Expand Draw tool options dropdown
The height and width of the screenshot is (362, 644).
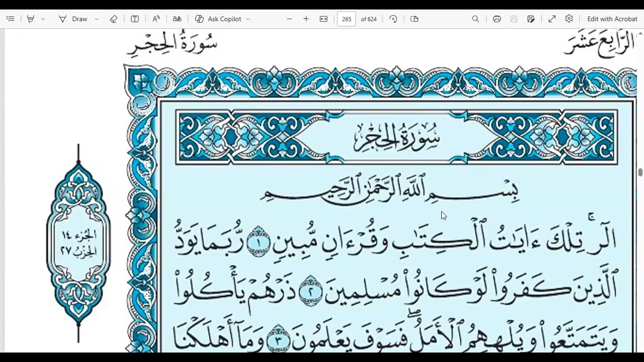(97, 19)
